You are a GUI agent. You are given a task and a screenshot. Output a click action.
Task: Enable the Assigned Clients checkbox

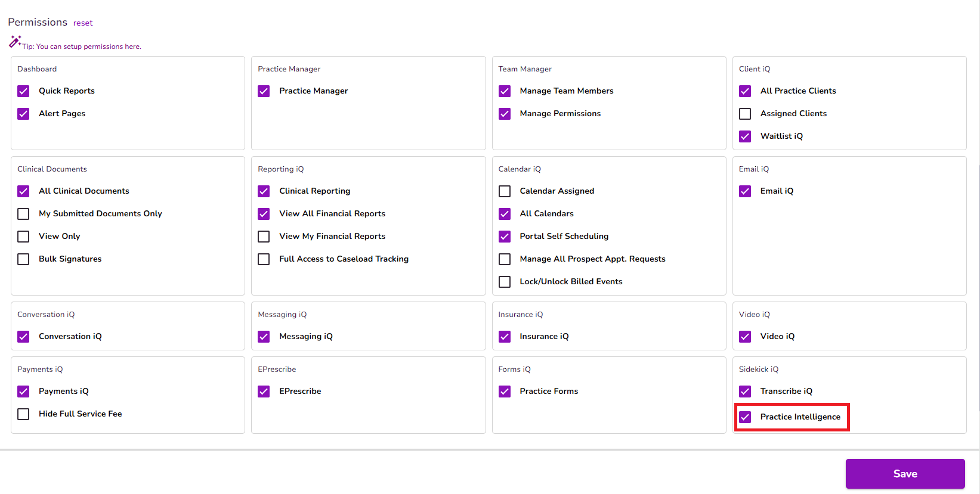[x=745, y=114]
